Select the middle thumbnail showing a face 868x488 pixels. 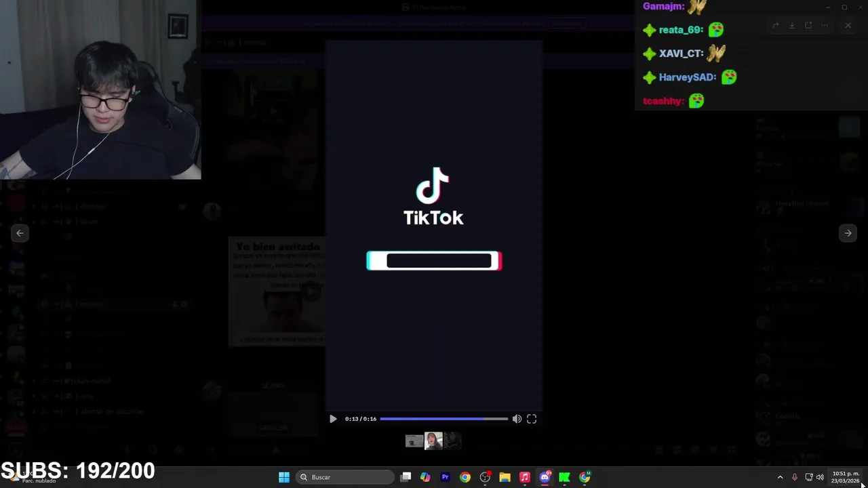(433, 441)
